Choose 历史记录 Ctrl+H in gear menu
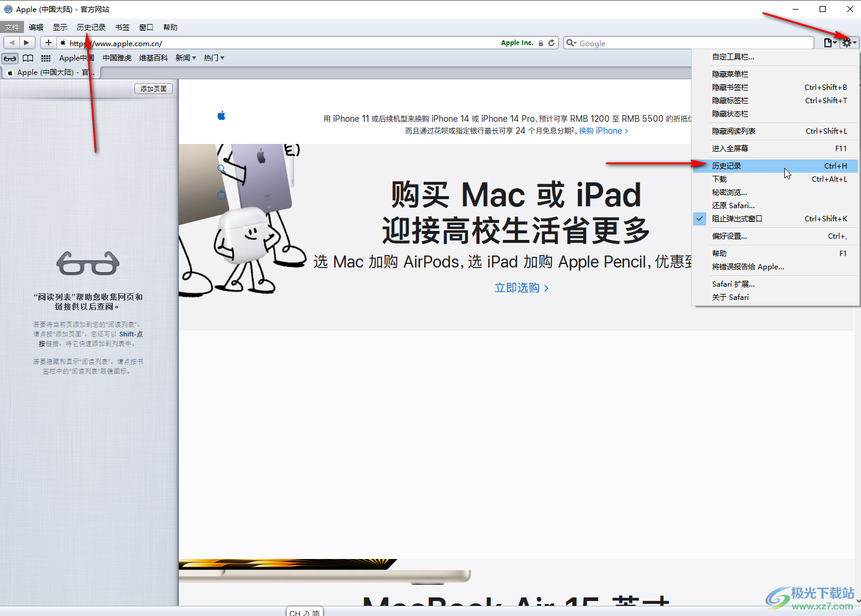 pos(776,166)
